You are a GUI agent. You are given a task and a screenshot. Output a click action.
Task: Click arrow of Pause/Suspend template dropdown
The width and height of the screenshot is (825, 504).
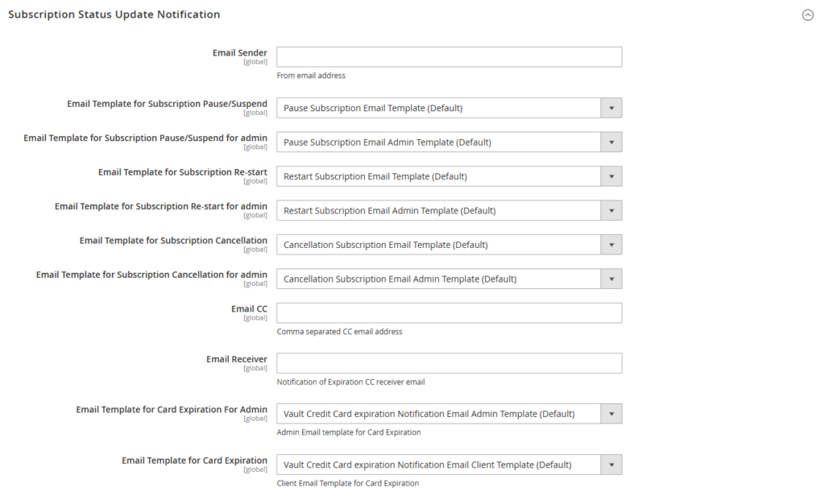[611, 108]
